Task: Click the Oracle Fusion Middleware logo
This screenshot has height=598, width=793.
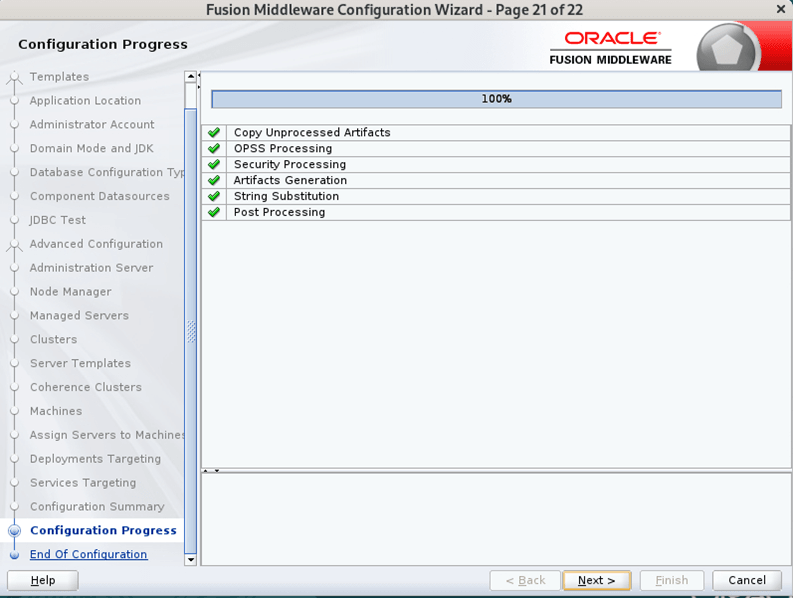Action: 610,49
